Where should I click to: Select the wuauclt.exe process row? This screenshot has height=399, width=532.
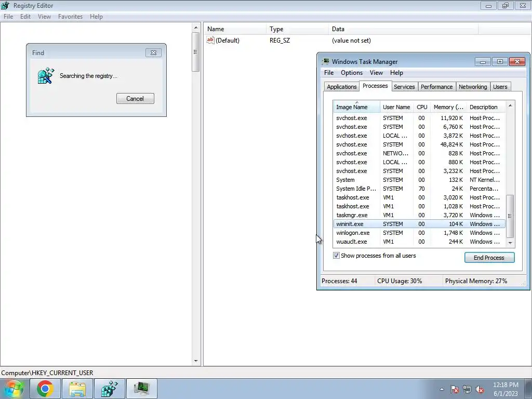419,242
